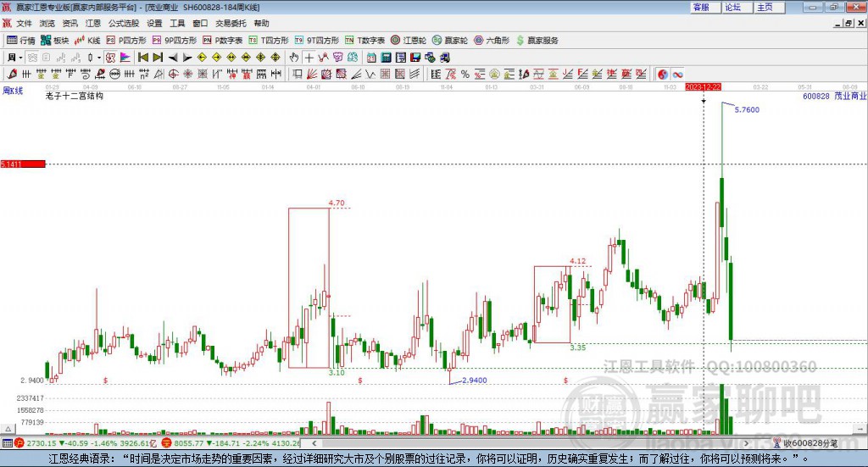Open the 板块 sector view
This screenshot has height=467, width=868.
pos(54,41)
